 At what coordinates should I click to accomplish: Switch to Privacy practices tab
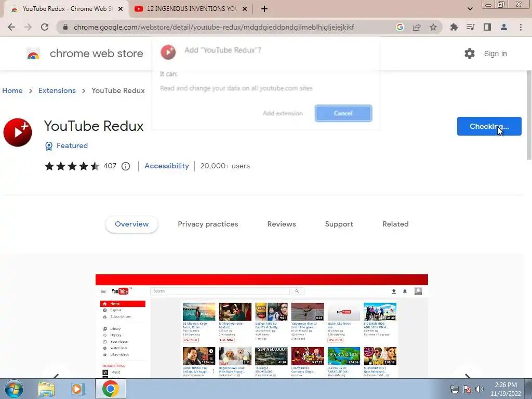point(208,224)
